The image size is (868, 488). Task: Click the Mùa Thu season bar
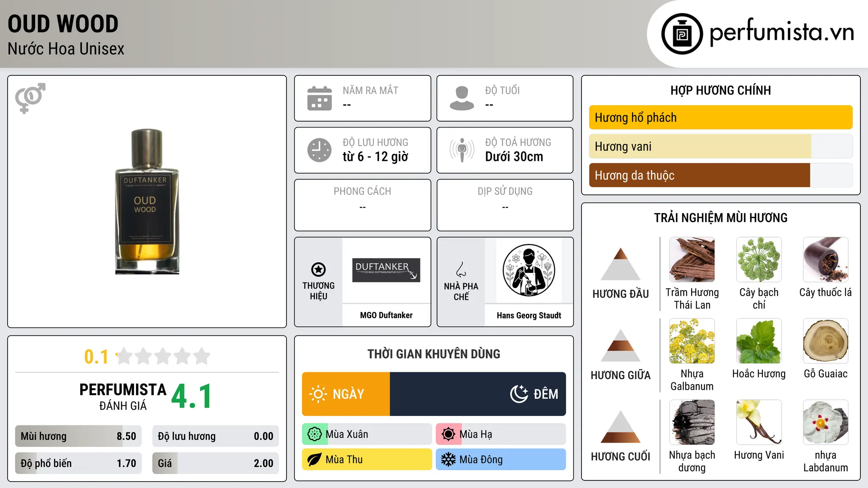[x=367, y=460]
